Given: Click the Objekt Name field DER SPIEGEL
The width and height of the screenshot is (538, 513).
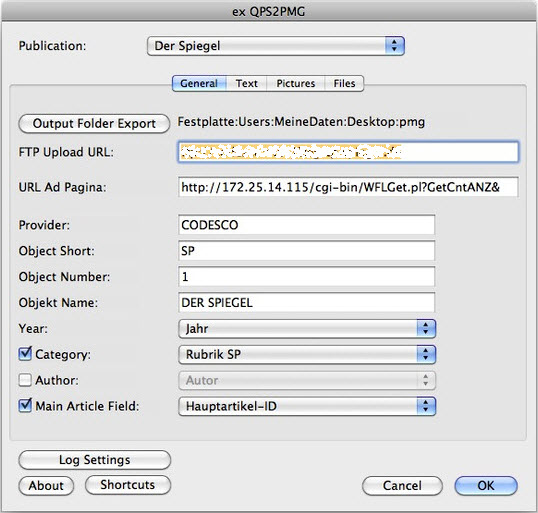Looking at the screenshot, I should [x=306, y=303].
